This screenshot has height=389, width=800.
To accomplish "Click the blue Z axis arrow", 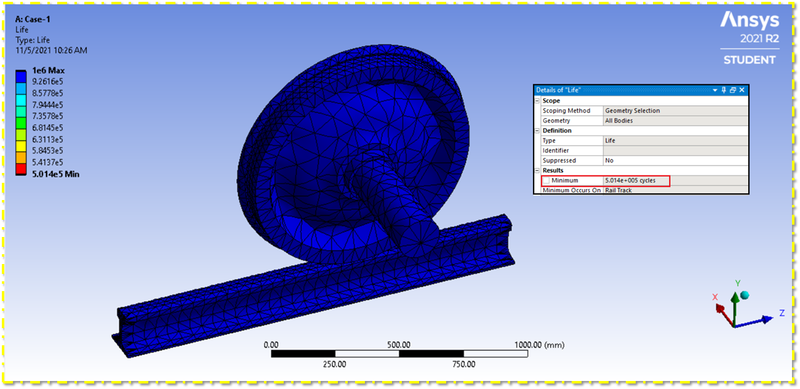I will coord(755,321).
